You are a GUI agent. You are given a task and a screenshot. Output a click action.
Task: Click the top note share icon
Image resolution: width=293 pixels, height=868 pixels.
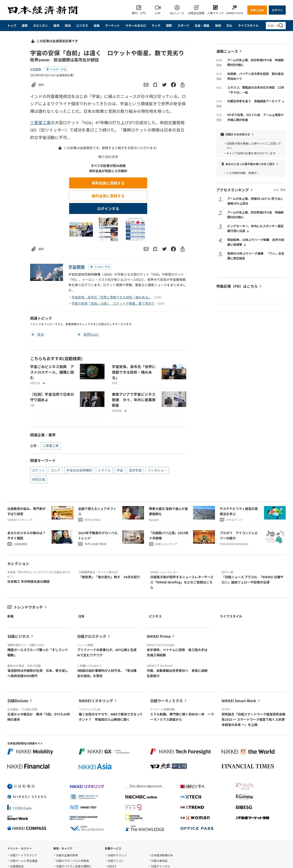click(x=155, y=85)
